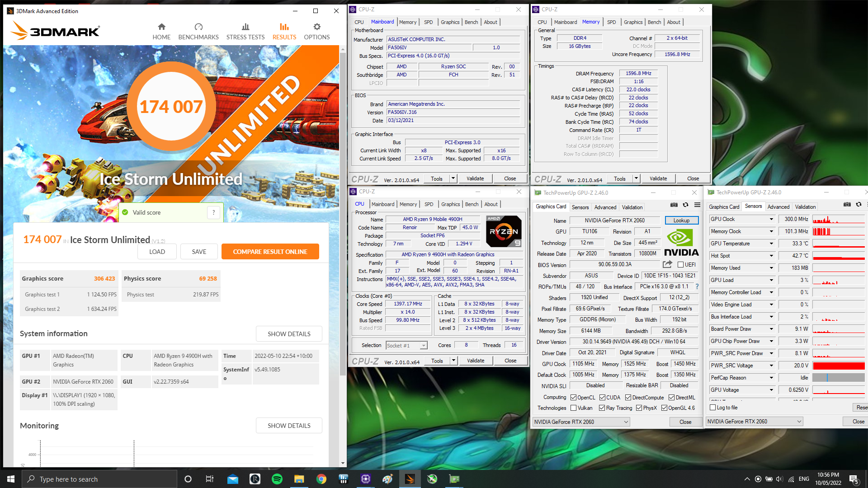
Task: Open the CPU-Z Socket #1 selection dropdown
Action: (x=406, y=345)
